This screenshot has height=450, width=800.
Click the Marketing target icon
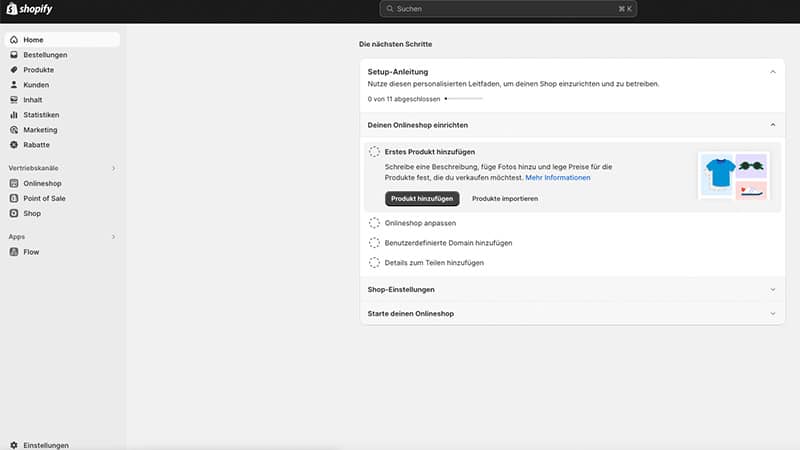point(14,130)
